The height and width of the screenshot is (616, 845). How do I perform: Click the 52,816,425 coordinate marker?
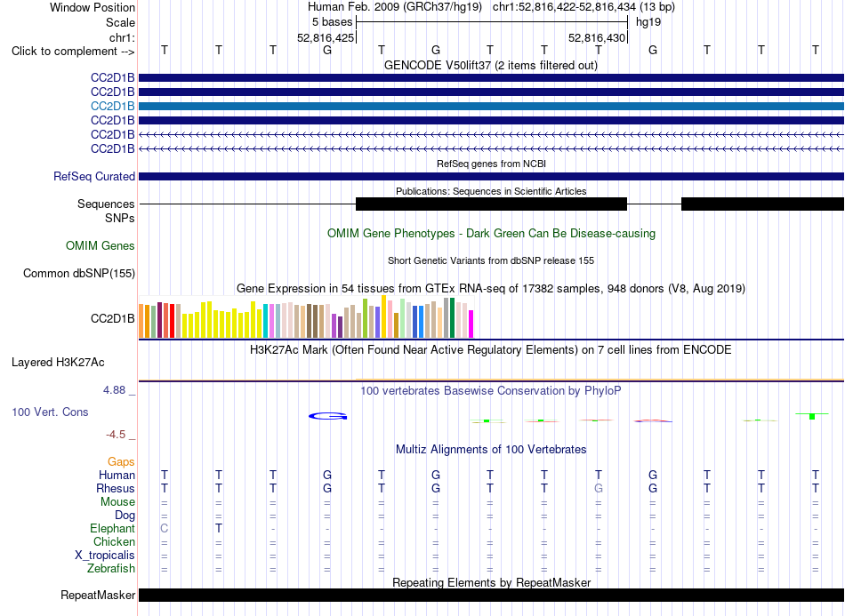pyautogui.click(x=326, y=37)
